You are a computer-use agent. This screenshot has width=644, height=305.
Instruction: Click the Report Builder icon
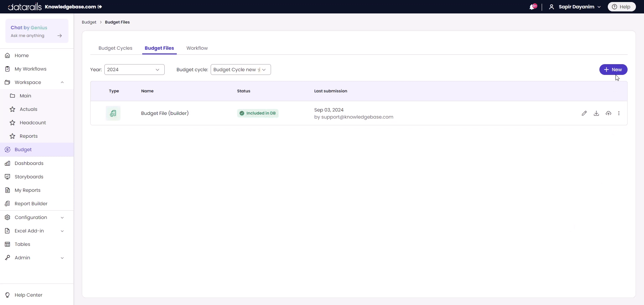tap(7, 204)
